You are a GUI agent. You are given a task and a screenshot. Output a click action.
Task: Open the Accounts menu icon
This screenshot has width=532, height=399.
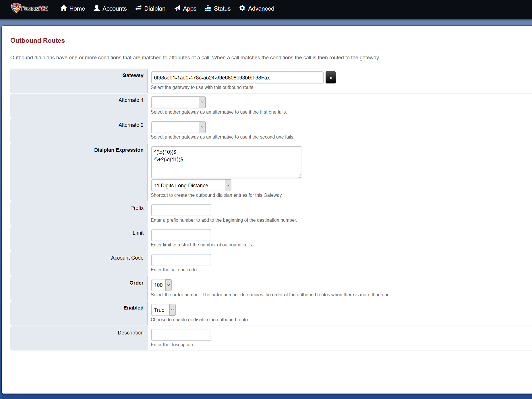(96, 8)
